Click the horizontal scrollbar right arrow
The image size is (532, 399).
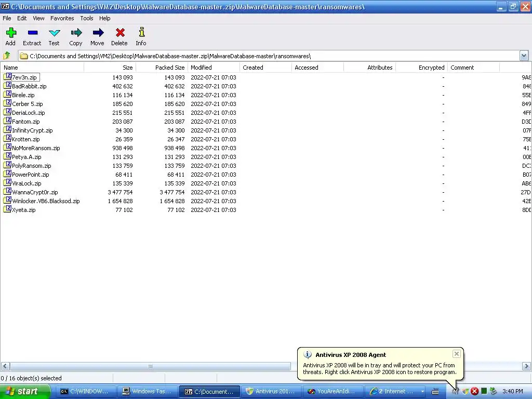coord(526,366)
